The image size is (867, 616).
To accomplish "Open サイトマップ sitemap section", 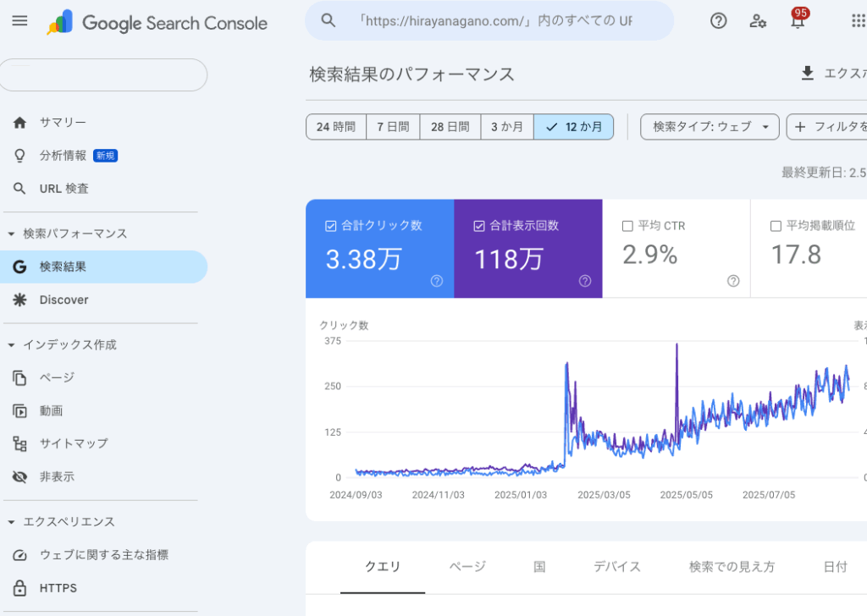I will (x=73, y=443).
